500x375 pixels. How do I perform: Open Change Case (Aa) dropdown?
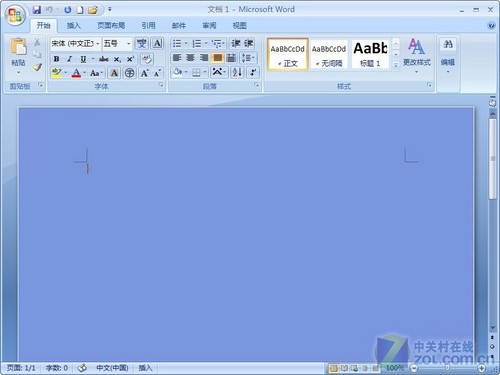tap(96, 73)
